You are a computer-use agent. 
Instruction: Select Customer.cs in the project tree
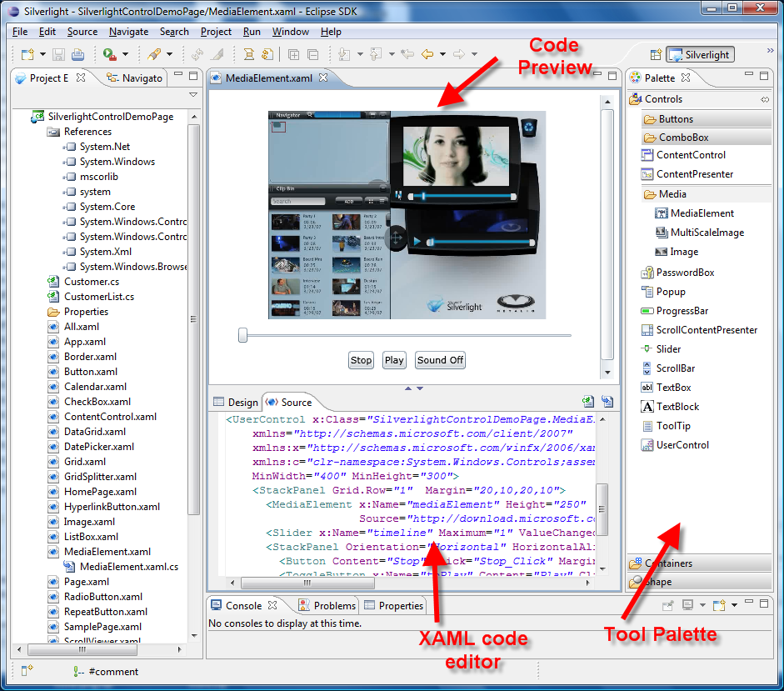91,282
